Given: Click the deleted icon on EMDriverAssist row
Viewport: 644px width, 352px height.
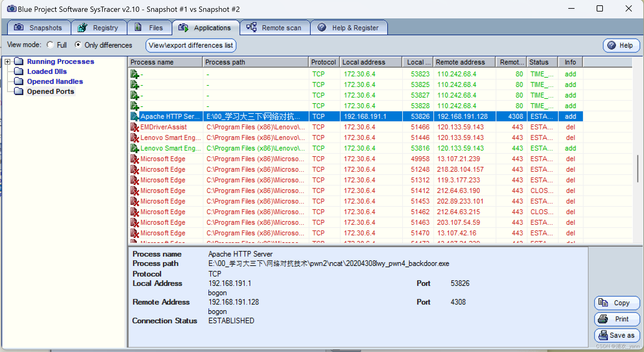Looking at the screenshot, I should tap(135, 127).
